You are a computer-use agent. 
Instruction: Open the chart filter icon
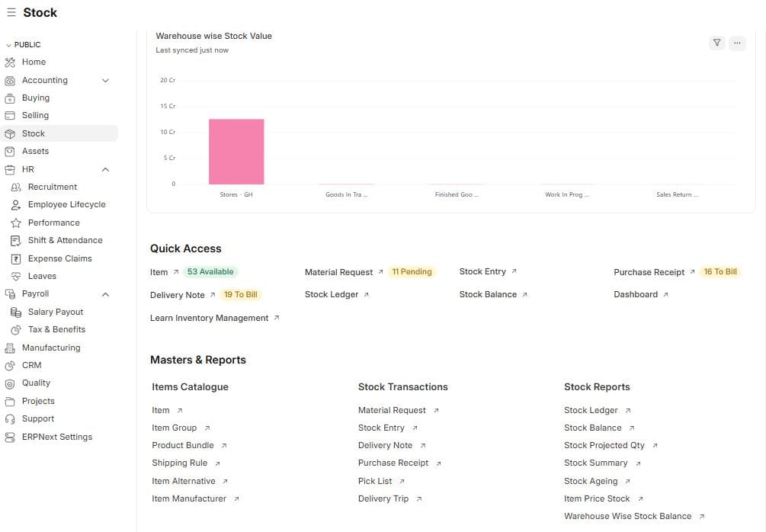(716, 43)
